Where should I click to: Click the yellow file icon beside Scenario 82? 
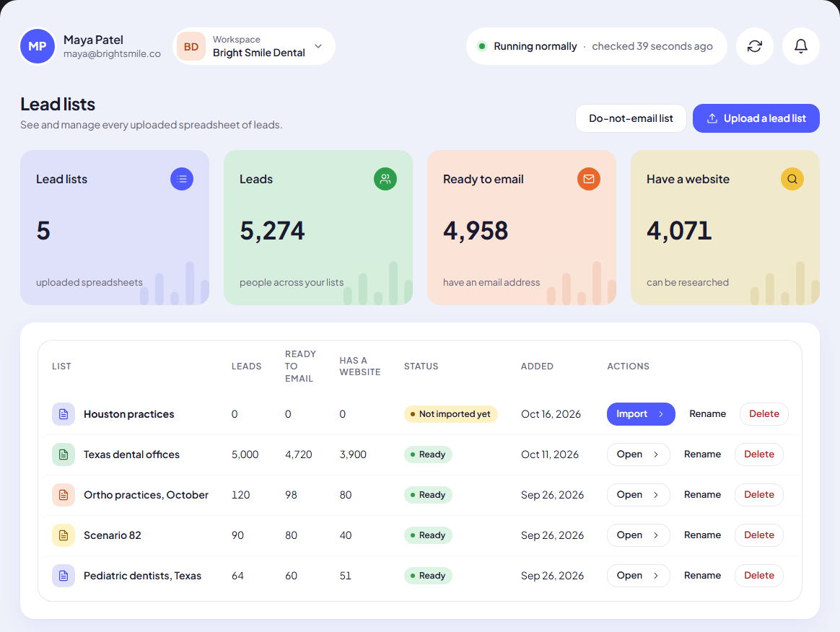[64, 535]
